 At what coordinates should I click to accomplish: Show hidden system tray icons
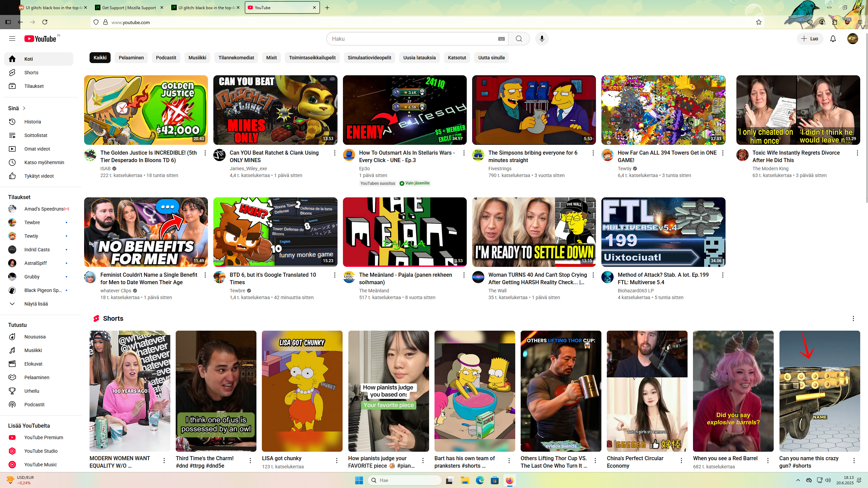(798, 480)
